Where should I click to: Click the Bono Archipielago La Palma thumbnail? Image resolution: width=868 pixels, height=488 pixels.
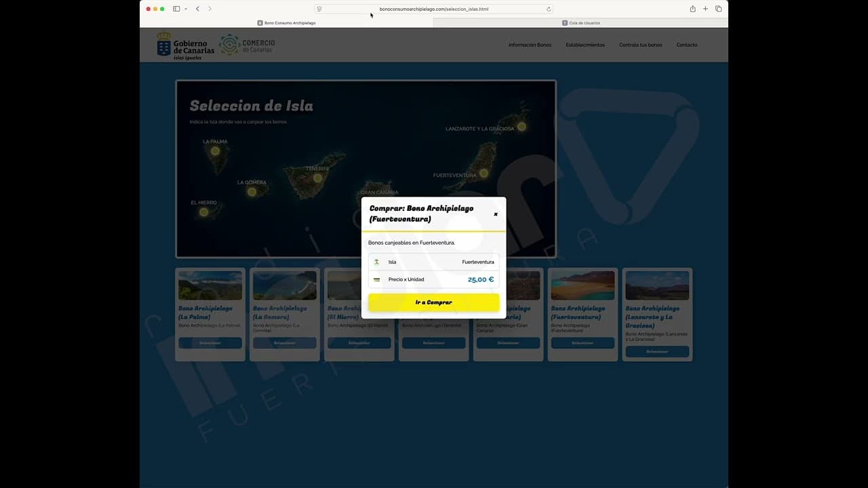click(210, 285)
